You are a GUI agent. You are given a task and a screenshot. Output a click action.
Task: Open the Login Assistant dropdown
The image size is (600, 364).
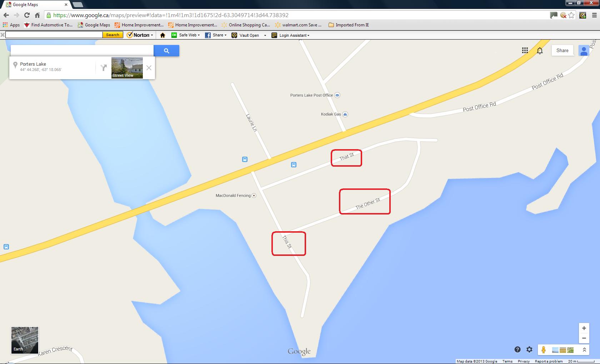click(291, 35)
